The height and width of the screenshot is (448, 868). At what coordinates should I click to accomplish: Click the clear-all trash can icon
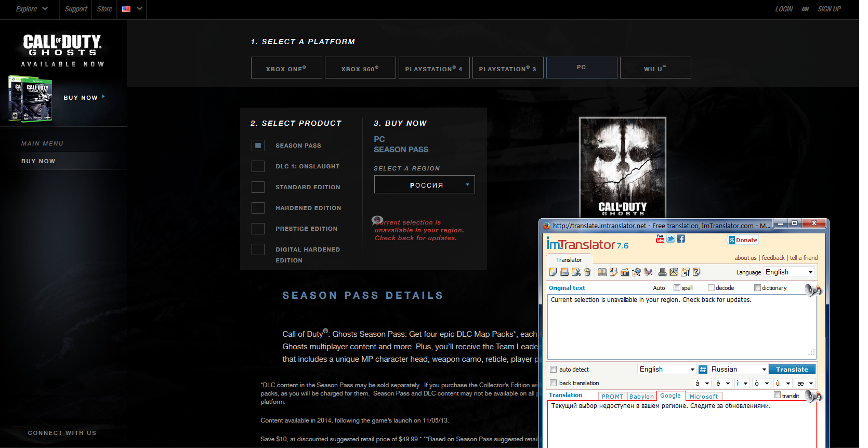587,272
